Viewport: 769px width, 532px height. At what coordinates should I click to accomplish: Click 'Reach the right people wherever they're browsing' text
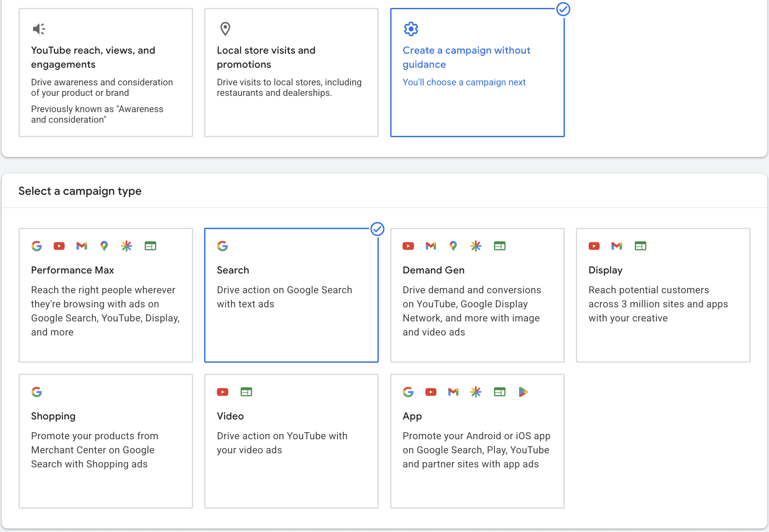pos(105,311)
